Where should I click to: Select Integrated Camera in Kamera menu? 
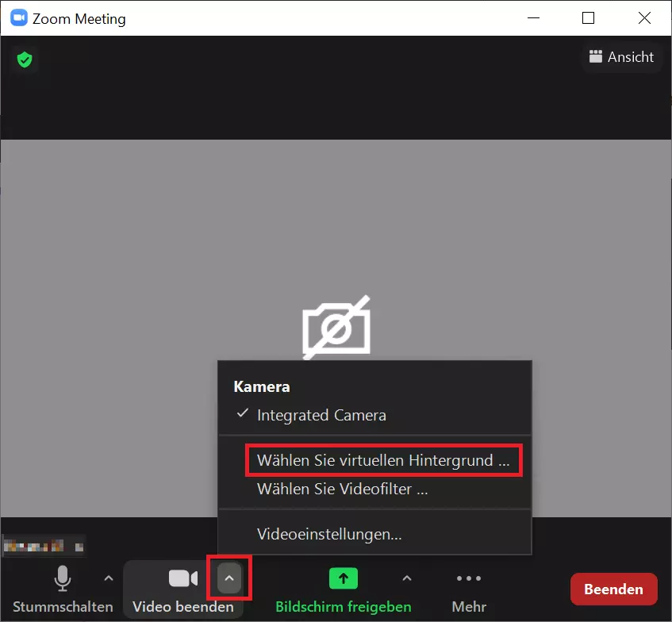point(375,415)
